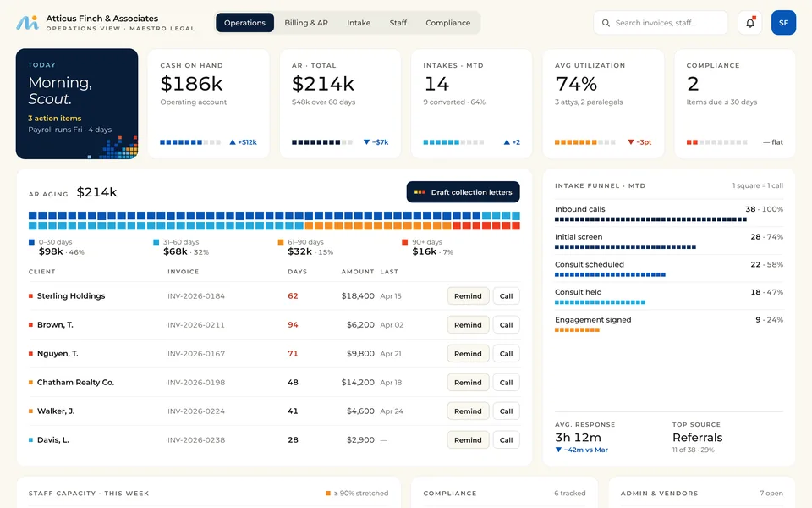This screenshot has height=508, width=812.
Task: Click the 90+ days legend square
Action: [405, 242]
